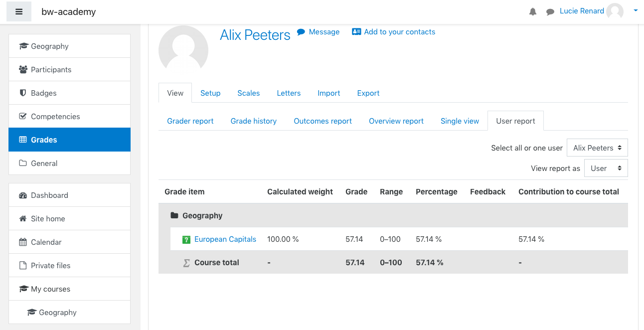The image size is (644, 330).
Task: Open the 'View report as' dropdown
Action: [x=606, y=168]
